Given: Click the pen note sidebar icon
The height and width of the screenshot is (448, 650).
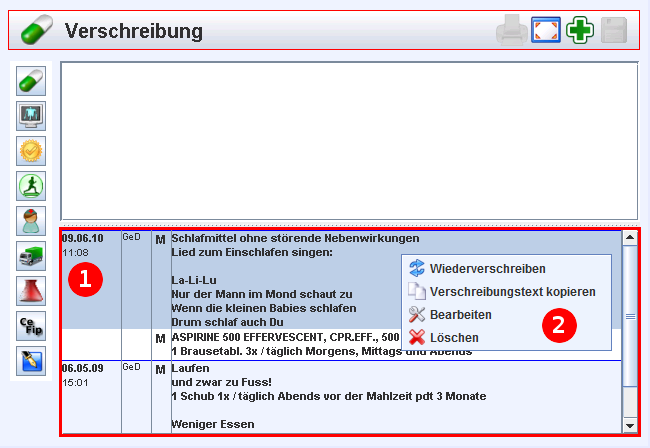Looking at the screenshot, I should (32, 361).
